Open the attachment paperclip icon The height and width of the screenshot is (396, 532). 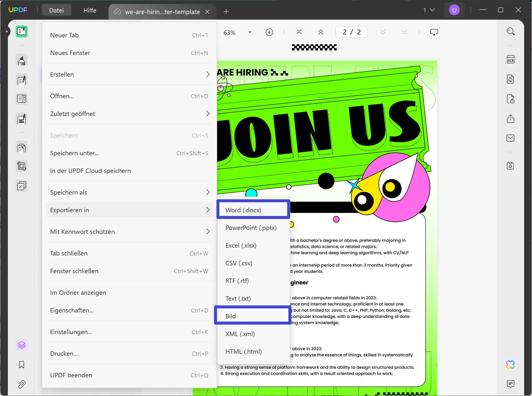pos(22,384)
